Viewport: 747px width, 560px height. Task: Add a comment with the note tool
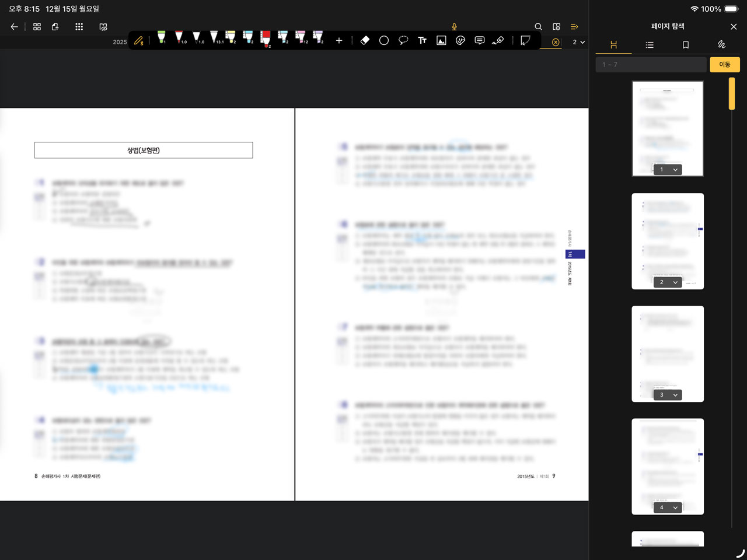479,40
